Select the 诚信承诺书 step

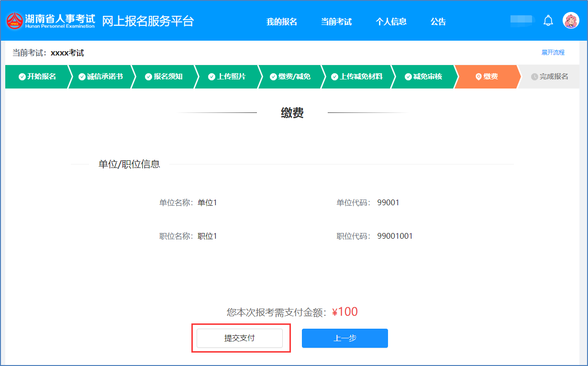point(104,77)
